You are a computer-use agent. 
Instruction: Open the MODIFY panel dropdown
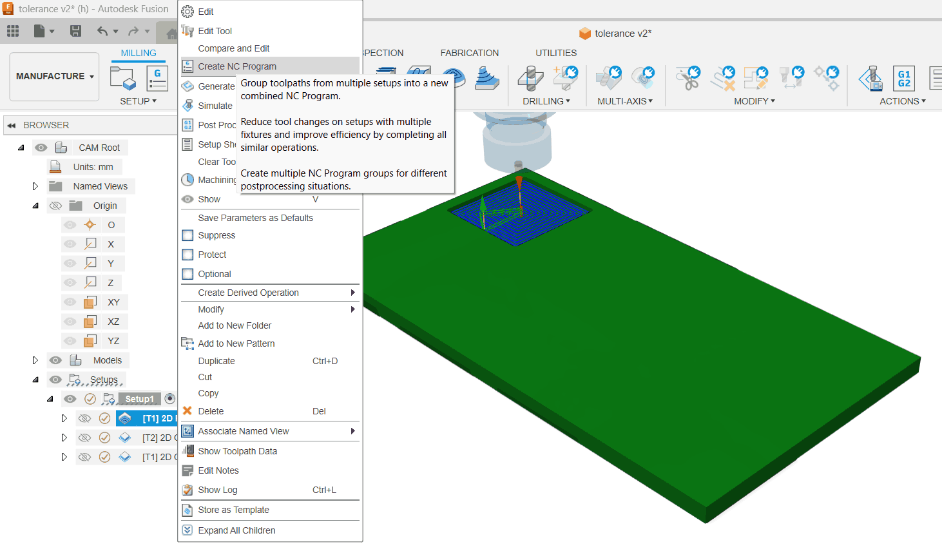coord(755,101)
